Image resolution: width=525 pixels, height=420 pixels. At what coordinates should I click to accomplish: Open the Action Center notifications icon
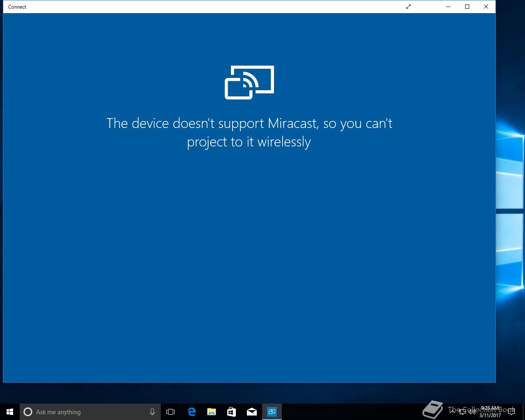(511, 412)
